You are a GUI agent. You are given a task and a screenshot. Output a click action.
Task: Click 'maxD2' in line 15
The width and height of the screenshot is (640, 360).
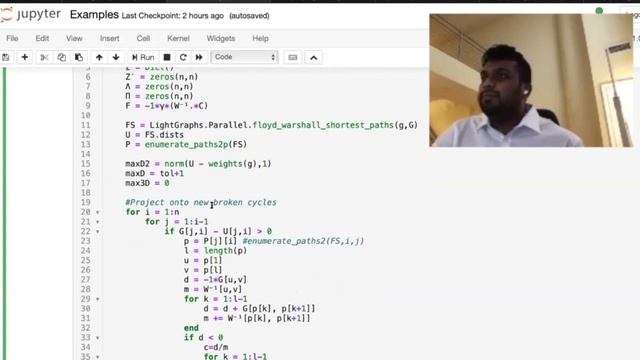click(138, 164)
